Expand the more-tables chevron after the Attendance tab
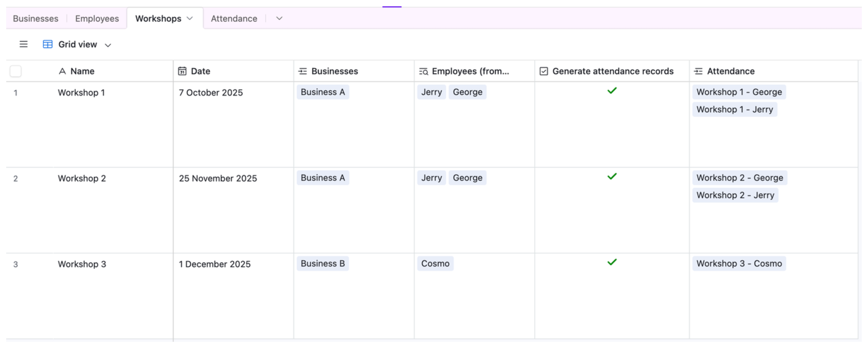This screenshot has width=868, height=348. click(279, 19)
